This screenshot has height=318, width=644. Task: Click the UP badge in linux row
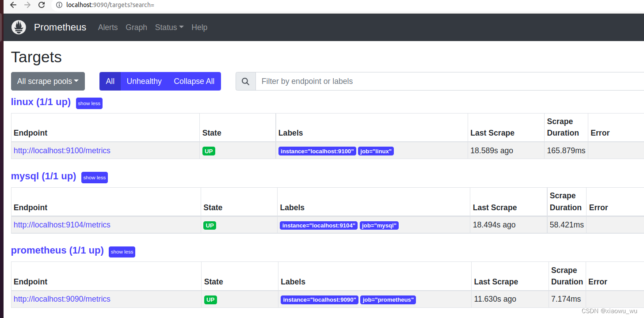[209, 151]
